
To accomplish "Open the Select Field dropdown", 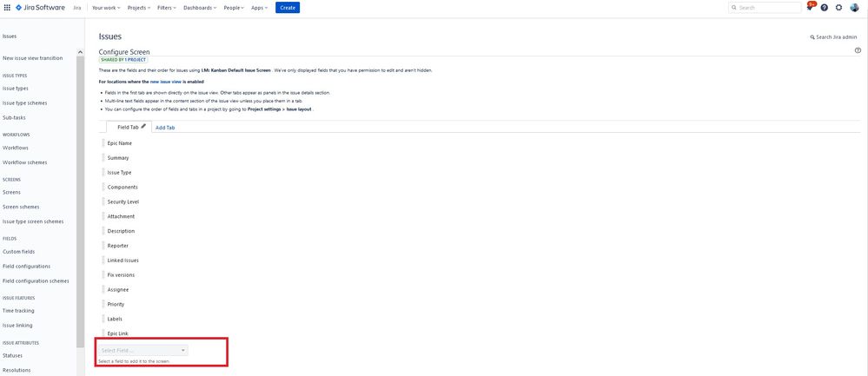I will coord(143,350).
